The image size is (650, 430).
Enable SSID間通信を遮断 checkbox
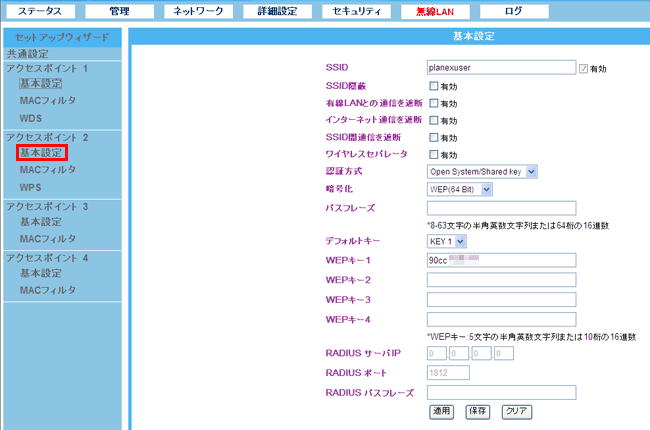[x=434, y=137]
